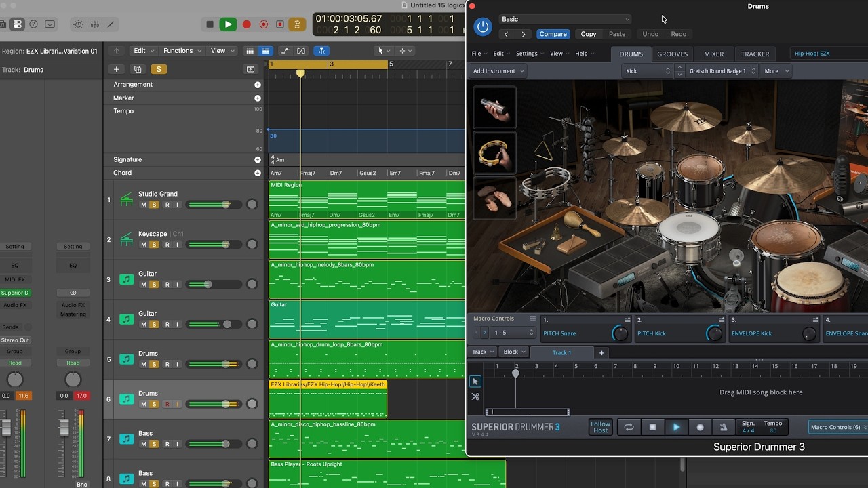Open the Basic preset dropdown
The height and width of the screenshot is (488, 868).
point(565,19)
